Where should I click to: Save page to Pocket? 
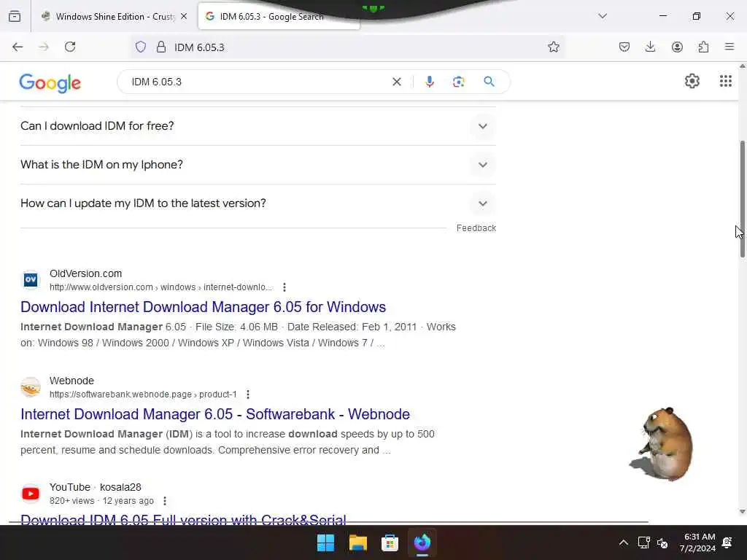(624, 47)
